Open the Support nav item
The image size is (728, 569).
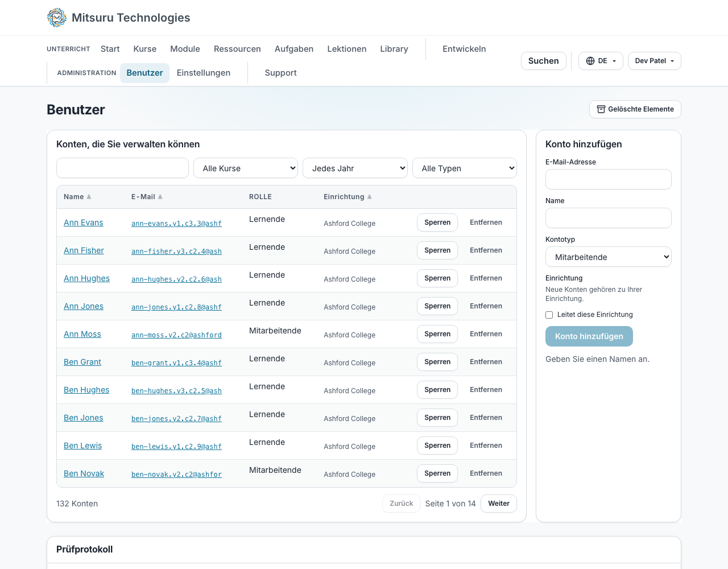[x=281, y=73]
